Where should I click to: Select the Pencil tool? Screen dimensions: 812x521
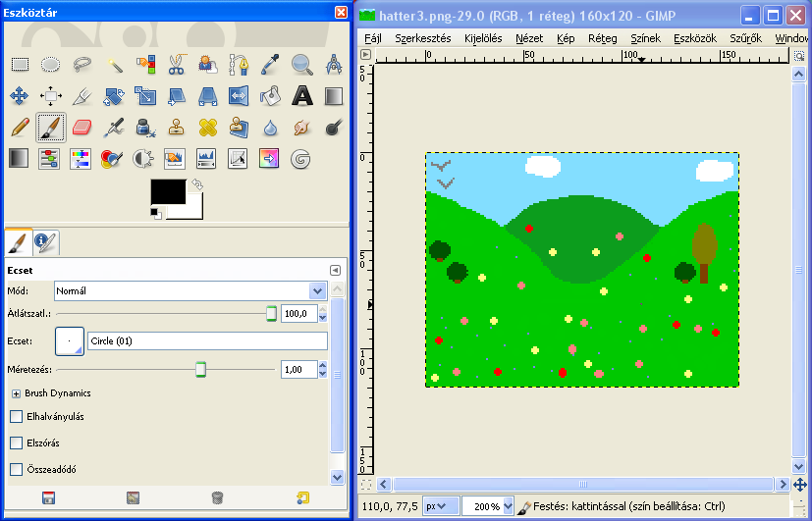tap(20, 128)
